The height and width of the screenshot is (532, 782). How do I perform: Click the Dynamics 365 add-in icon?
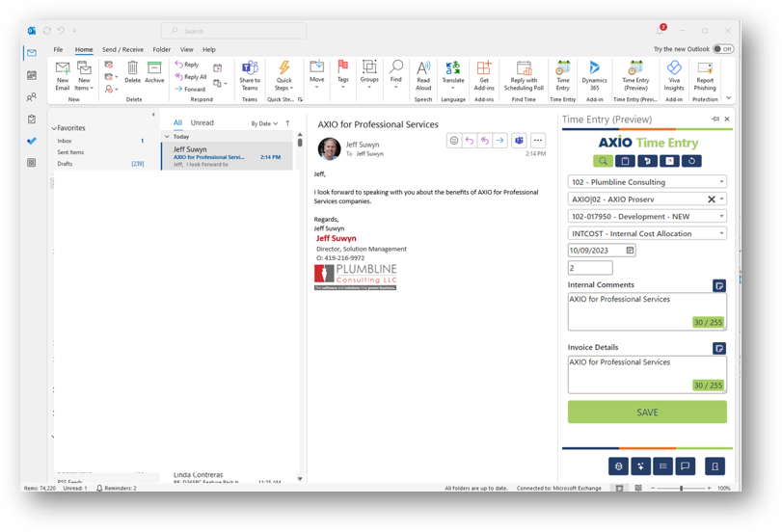coord(595,76)
